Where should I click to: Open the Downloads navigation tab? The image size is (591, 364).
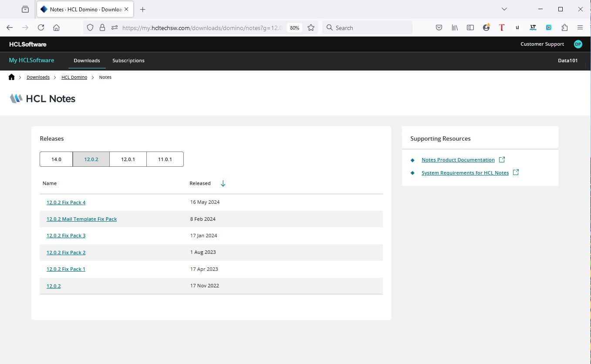pos(87,61)
